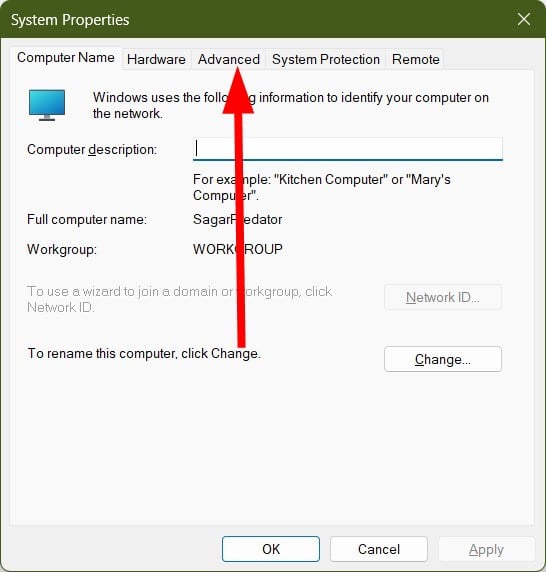
Task: Click the SagarPredator computer name value
Action: tap(237, 219)
